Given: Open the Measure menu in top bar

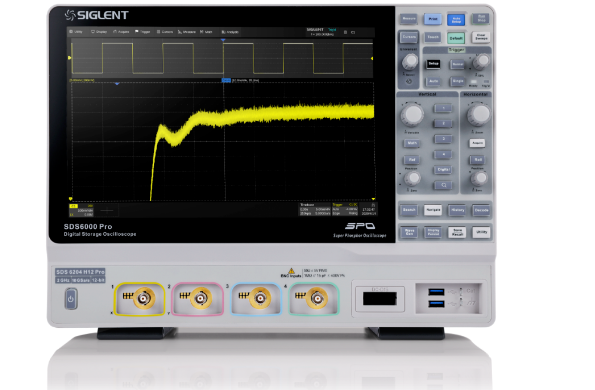Looking at the screenshot, I should click(187, 32).
